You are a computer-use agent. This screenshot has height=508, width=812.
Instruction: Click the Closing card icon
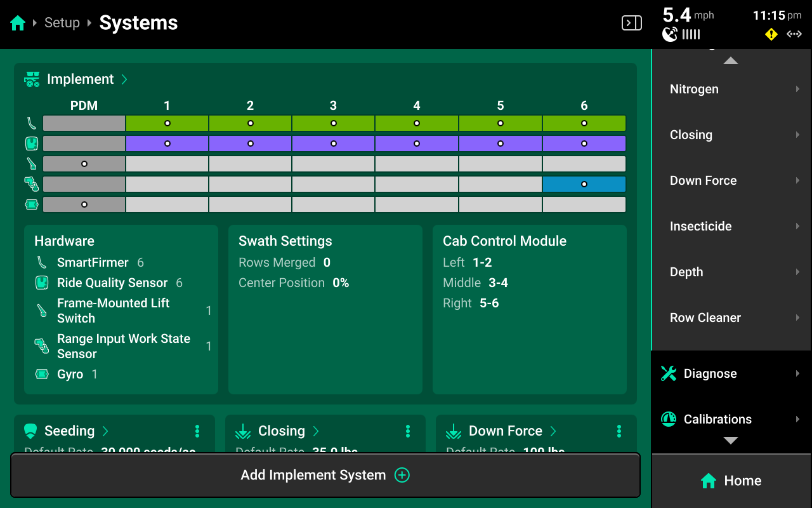[242, 431]
